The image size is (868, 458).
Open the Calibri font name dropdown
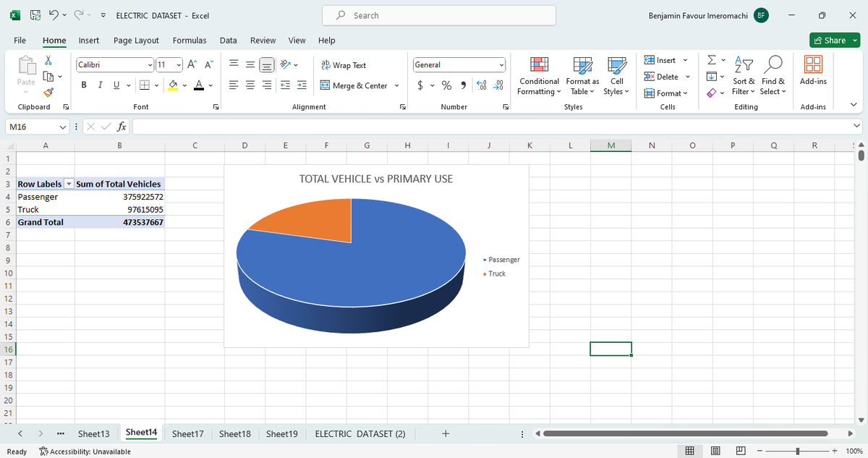(x=150, y=65)
